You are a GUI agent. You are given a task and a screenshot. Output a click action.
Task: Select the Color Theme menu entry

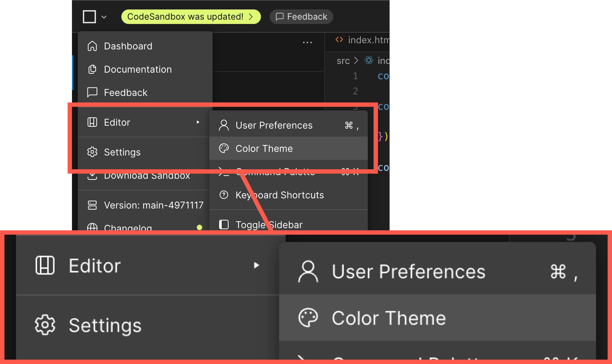(x=264, y=148)
